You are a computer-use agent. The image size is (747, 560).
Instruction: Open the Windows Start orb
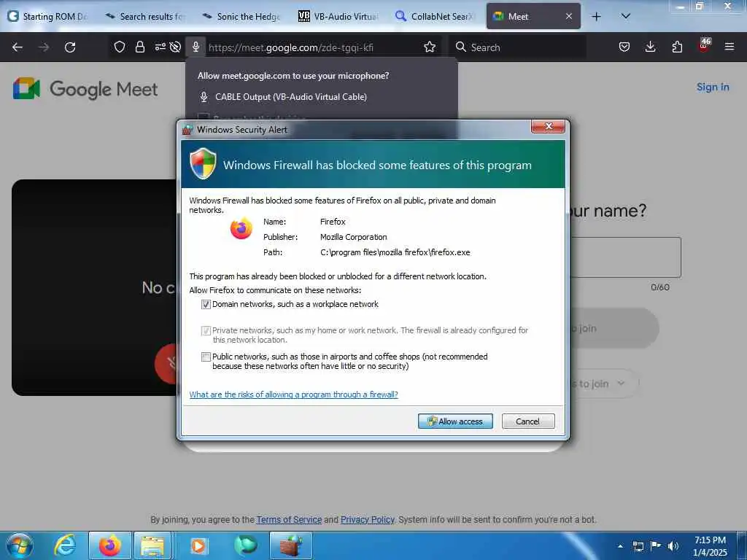(20, 545)
